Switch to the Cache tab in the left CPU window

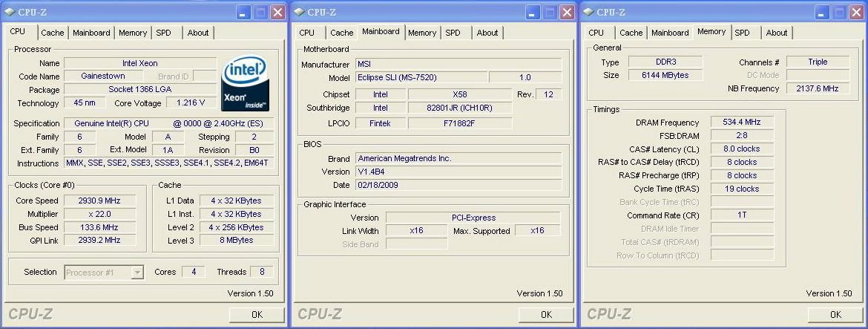click(52, 33)
